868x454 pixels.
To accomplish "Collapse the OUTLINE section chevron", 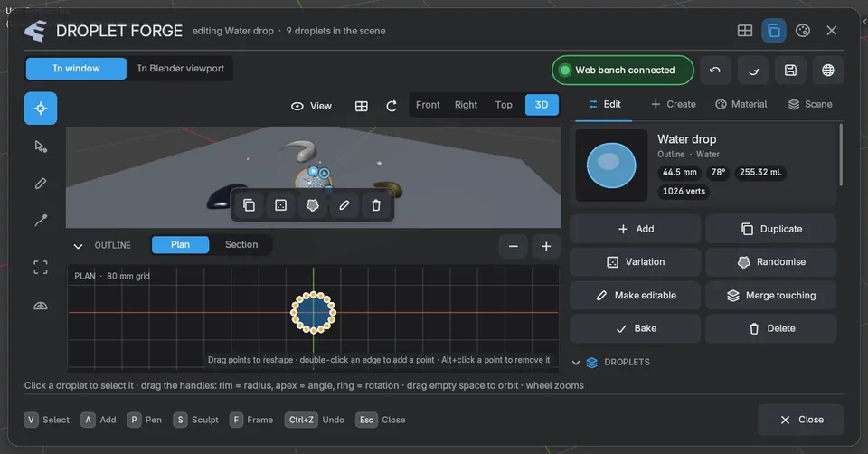I will click(x=78, y=246).
